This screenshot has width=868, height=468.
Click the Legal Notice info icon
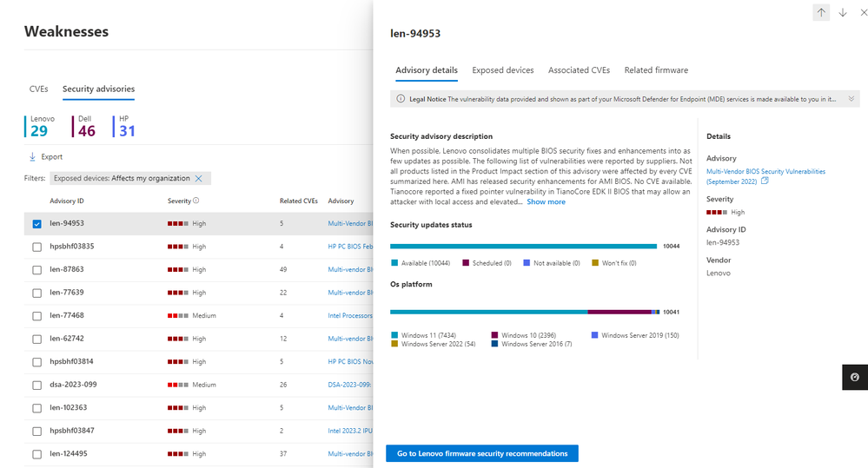401,99
